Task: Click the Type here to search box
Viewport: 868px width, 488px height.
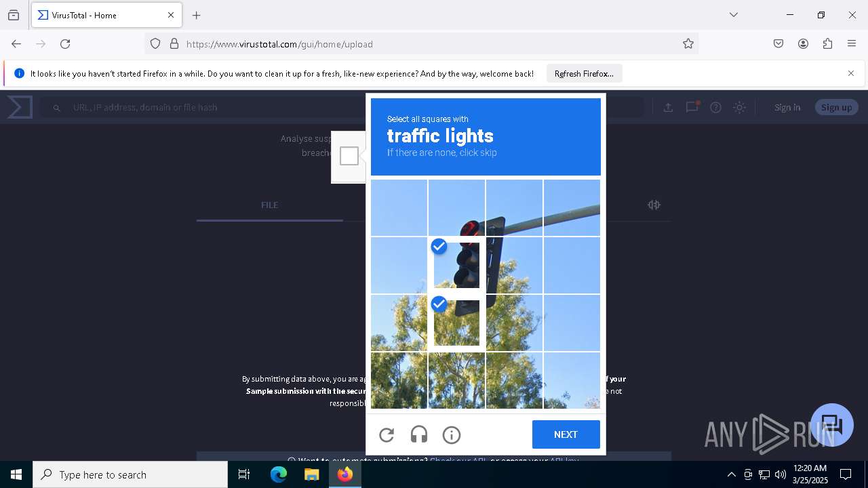Action: point(130,474)
